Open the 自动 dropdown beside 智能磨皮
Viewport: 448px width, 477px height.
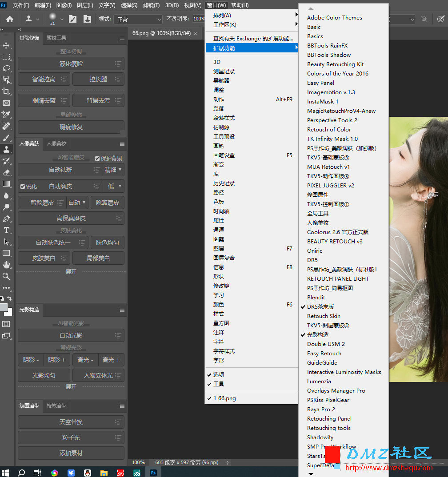(x=77, y=203)
